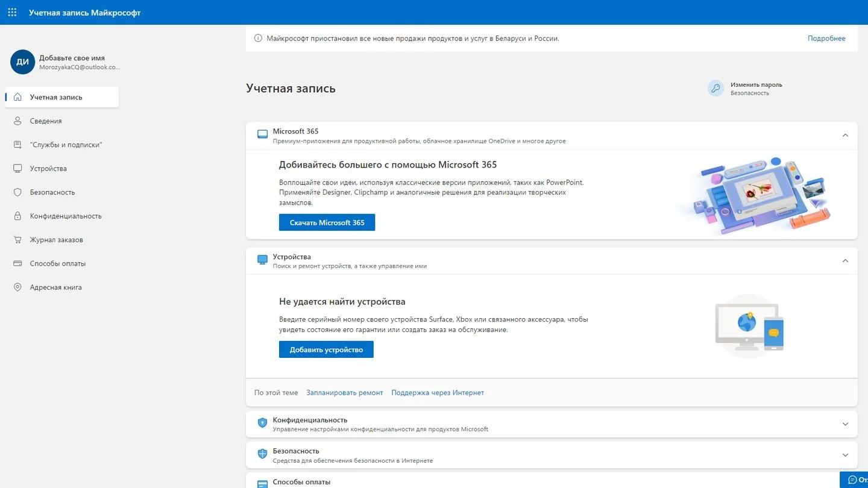The image size is (868, 488).
Task: Click the Изменить пароль link
Action: (756, 85)
